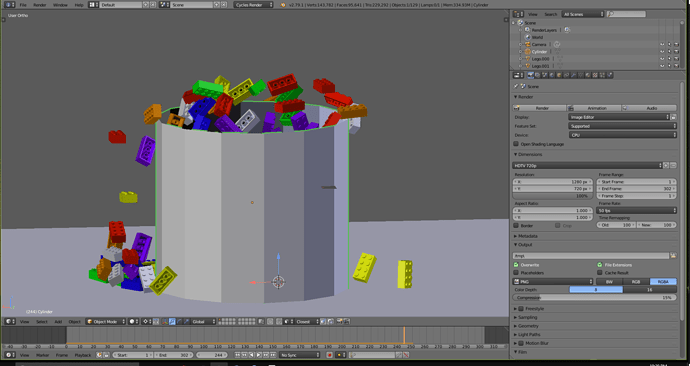The image size is (690, 366).
Task: Click the 3D manipulator toggle icon
Action: tap(166, 322)
